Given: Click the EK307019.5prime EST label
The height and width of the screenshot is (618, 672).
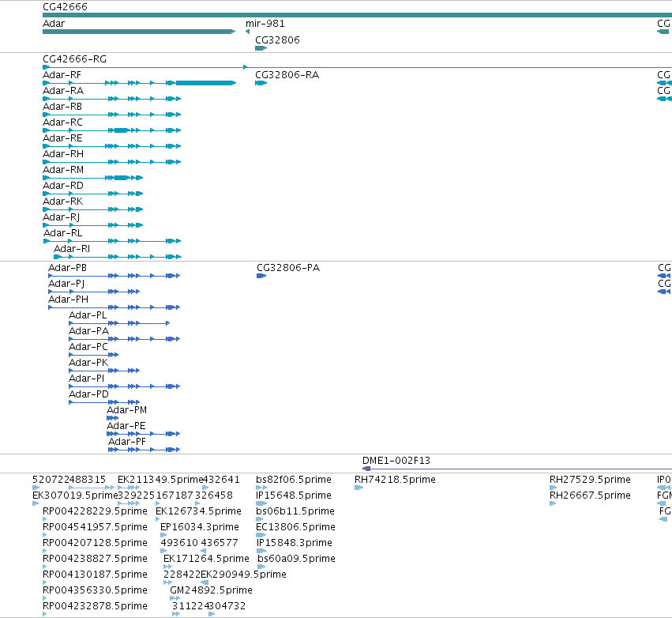Looking at the screenshot, I should 74,496.
